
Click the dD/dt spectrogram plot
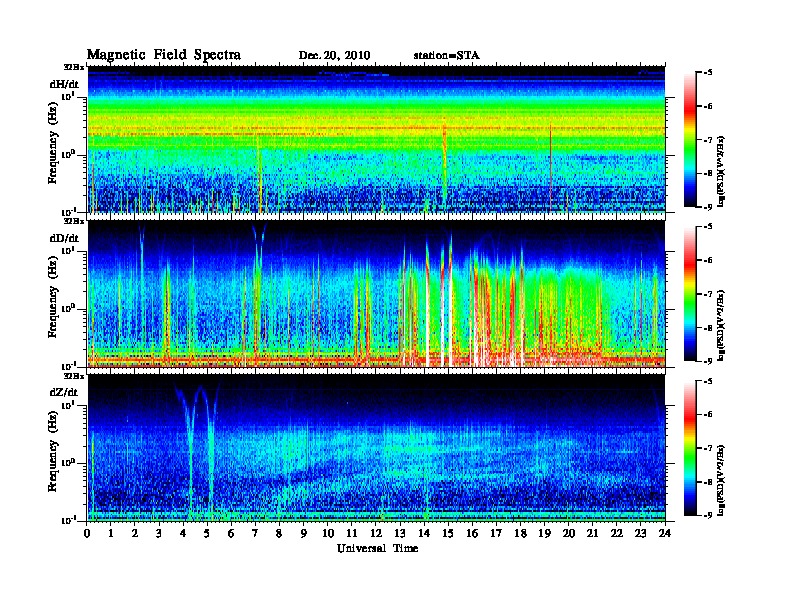pyautogui.click(x=376, y=293)
